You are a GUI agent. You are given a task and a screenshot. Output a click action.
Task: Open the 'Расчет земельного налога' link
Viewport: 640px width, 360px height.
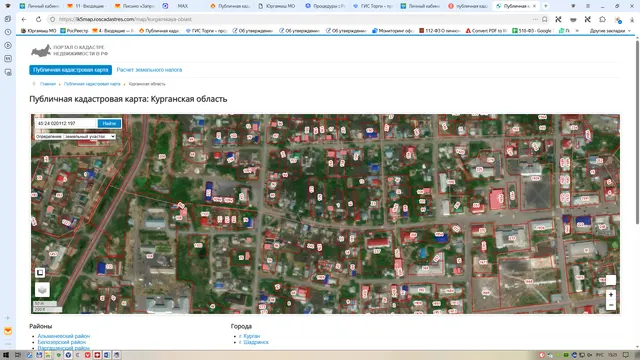point(149,70)
